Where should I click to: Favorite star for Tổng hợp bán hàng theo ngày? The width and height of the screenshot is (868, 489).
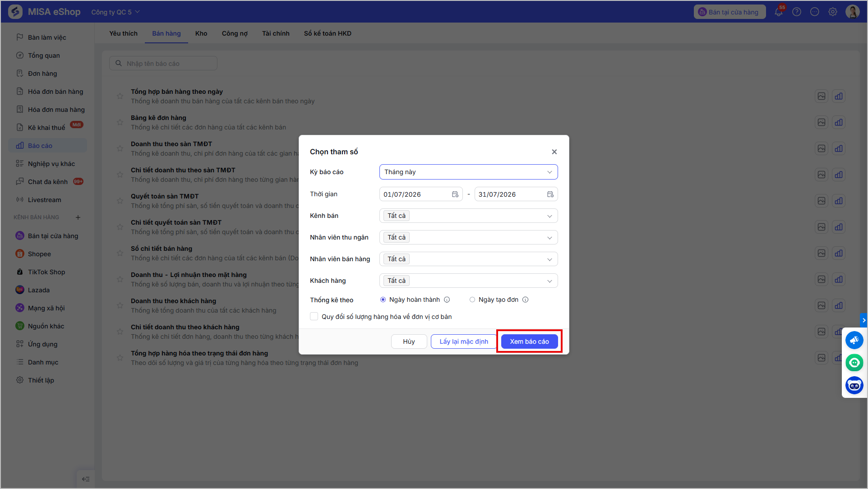pos(120,96)
